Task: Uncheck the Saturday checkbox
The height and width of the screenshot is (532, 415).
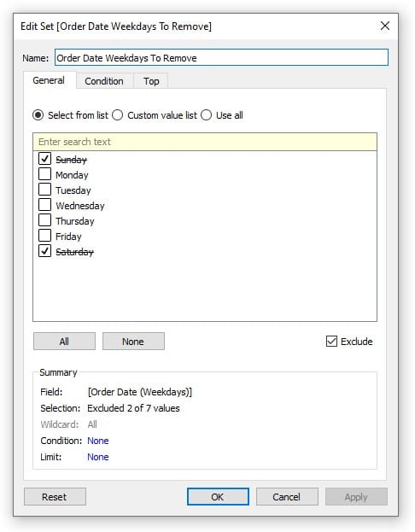Action: (x=44, y=251)
